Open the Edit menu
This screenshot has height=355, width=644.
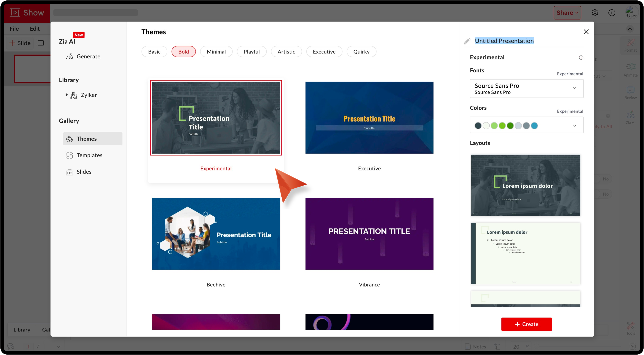(34, 29)
